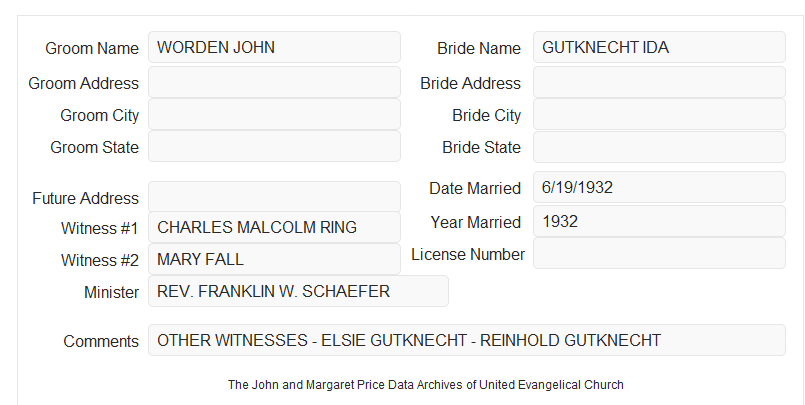This screenshot has width=805, height=405.
Task: Click the Comments label
Action: coord(101,341)
